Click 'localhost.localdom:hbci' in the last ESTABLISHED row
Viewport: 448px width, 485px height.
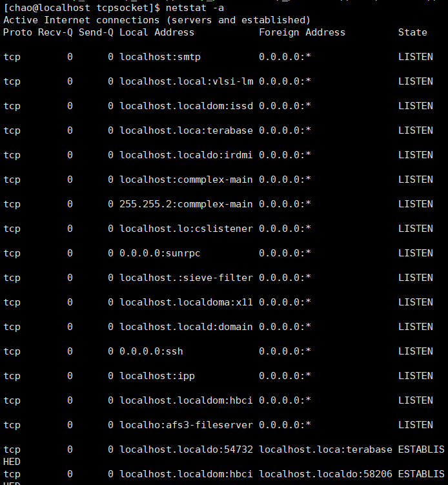tap(187, 474)
